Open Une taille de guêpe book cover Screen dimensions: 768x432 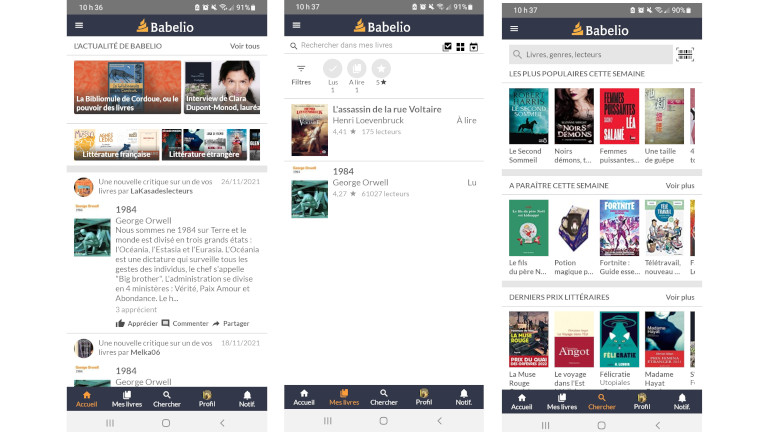tap(664, 116)
